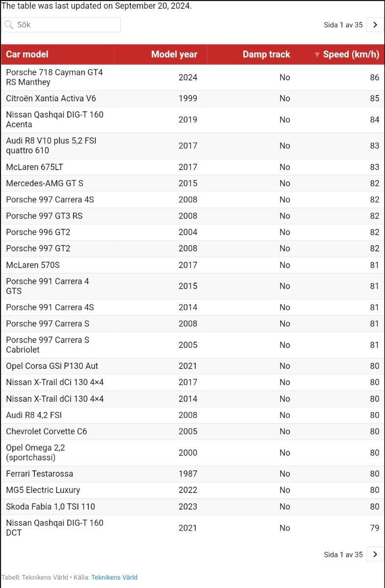
Task: Select the Ferrari Testarossa row
Action: coord(192,474)
